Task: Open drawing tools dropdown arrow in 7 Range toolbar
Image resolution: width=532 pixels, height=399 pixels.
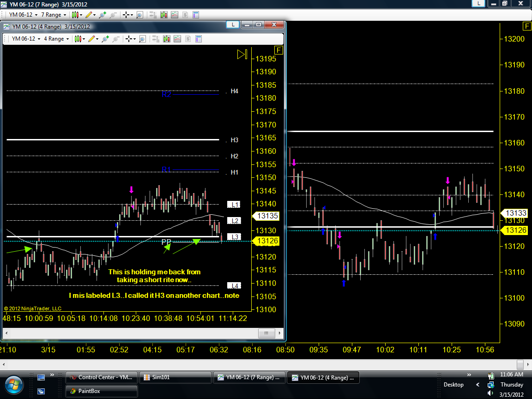Action: [94, 15]
